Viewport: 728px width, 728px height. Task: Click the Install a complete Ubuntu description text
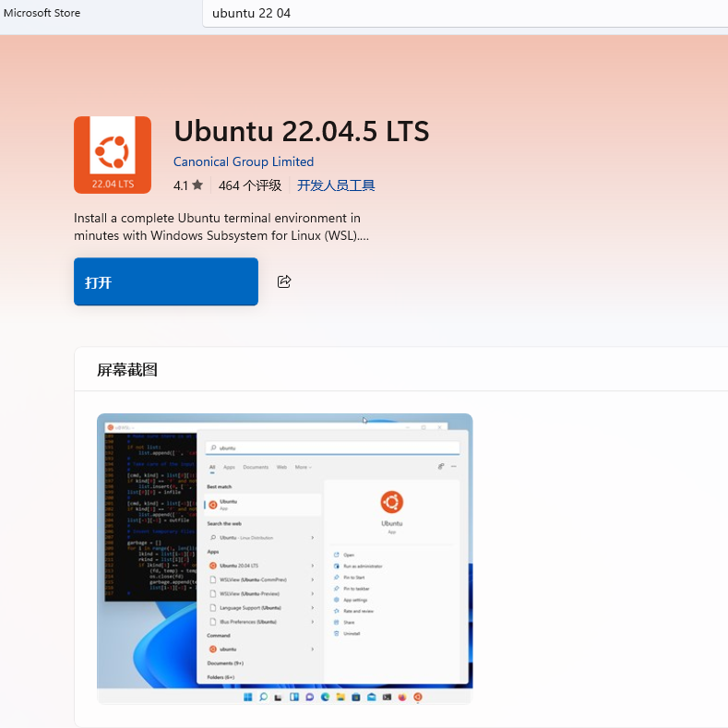pyautogui.click(x=221, y=227)
